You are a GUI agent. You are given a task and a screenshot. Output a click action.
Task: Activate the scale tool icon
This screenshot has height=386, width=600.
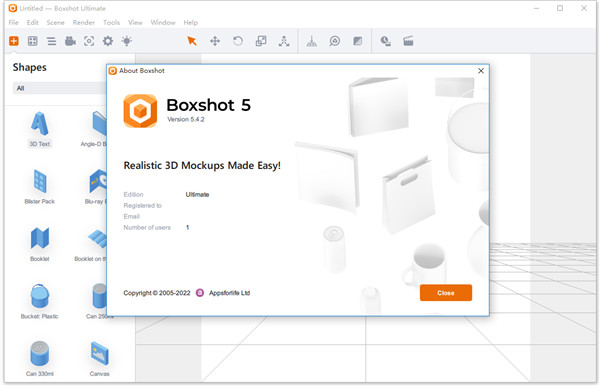click(x=261, y=41)
